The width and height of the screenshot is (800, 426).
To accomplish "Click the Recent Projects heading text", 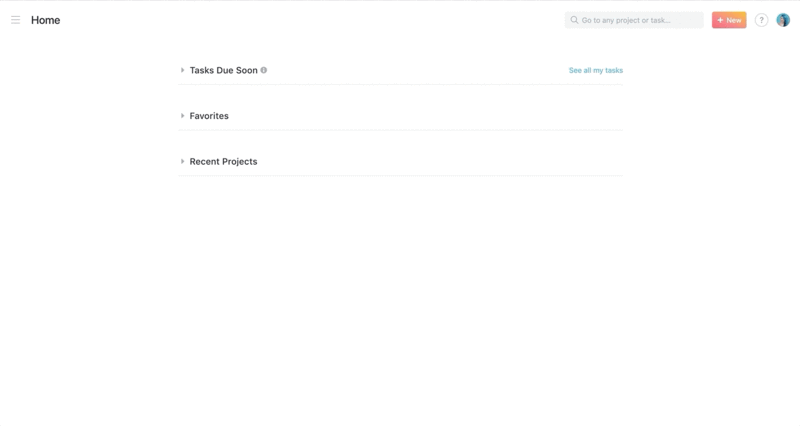I will [x=223, y=161].
